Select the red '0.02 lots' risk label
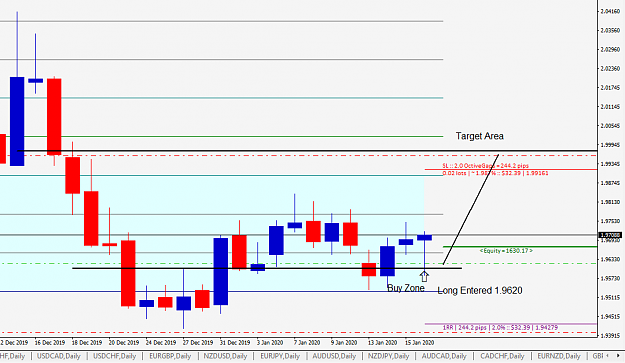Image resolution: width=625 pixels, height=363 pixels. click(x=495, y=173)
